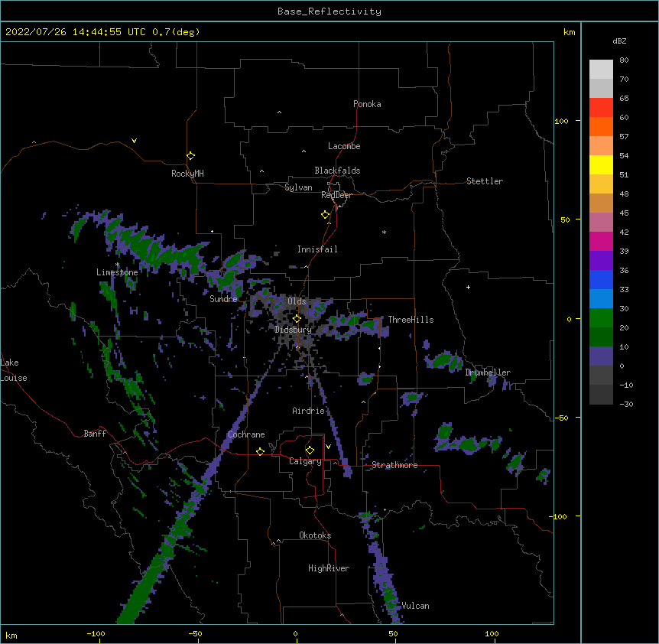Select the yellow 51-54 dBZ legend swatch

(601, 164)
